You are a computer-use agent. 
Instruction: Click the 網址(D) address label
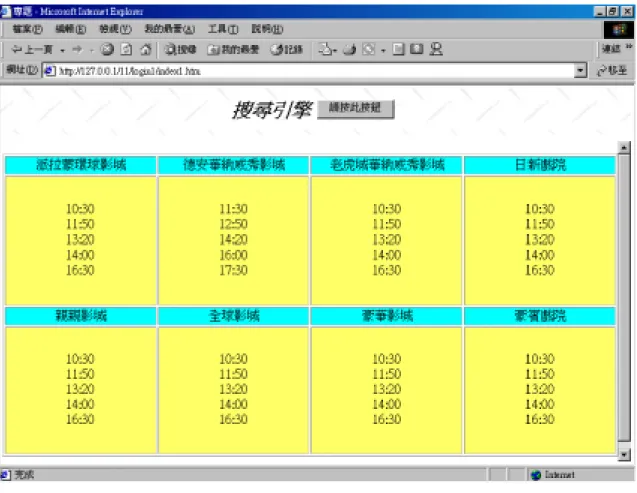click(x=22, y=70)
